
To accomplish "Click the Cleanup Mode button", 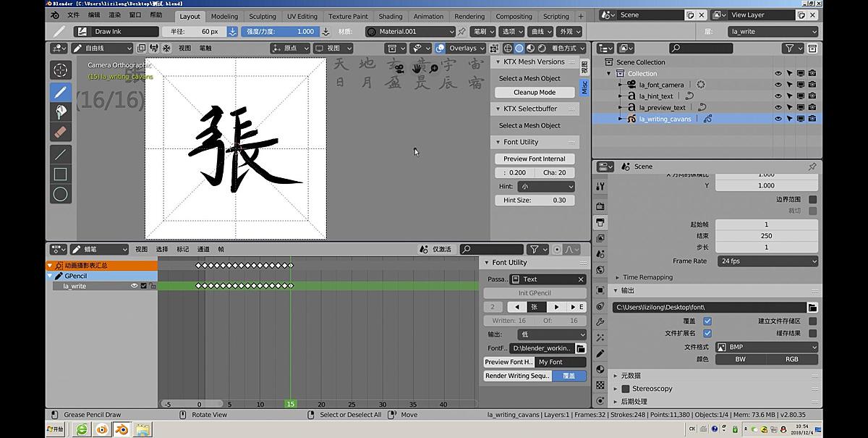I will (x=535, y=93).
